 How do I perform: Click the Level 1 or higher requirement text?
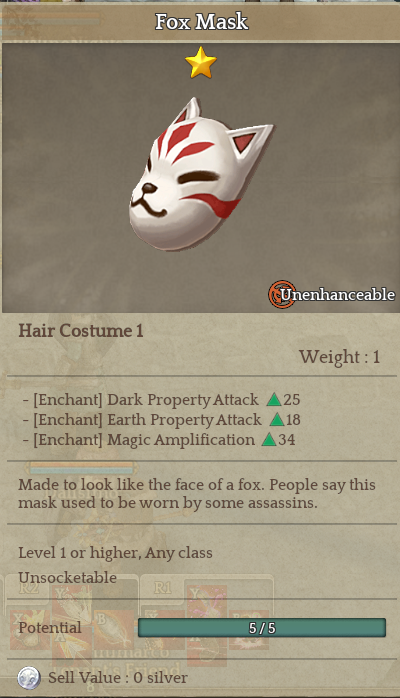[x=115, y=553]
